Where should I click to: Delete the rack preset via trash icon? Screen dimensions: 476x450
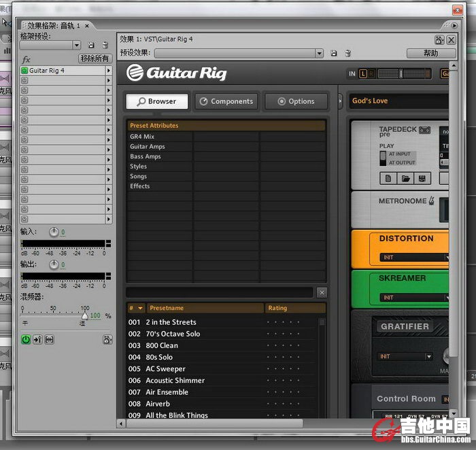pos(105,46)
